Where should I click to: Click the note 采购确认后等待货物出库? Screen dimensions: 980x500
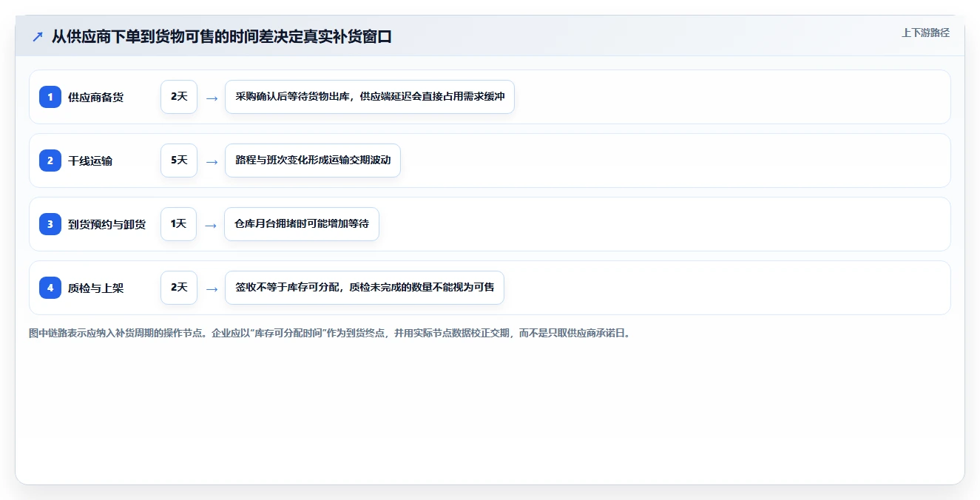370,97
